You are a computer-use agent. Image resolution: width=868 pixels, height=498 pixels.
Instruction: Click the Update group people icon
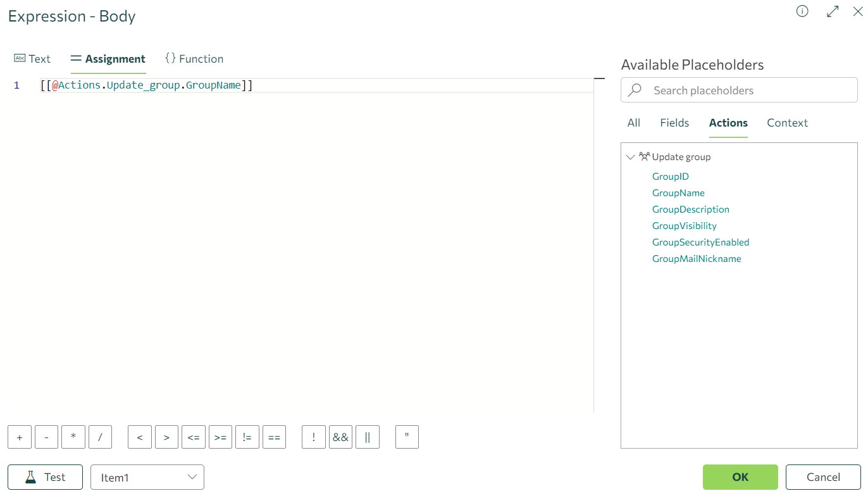[644, 156]
